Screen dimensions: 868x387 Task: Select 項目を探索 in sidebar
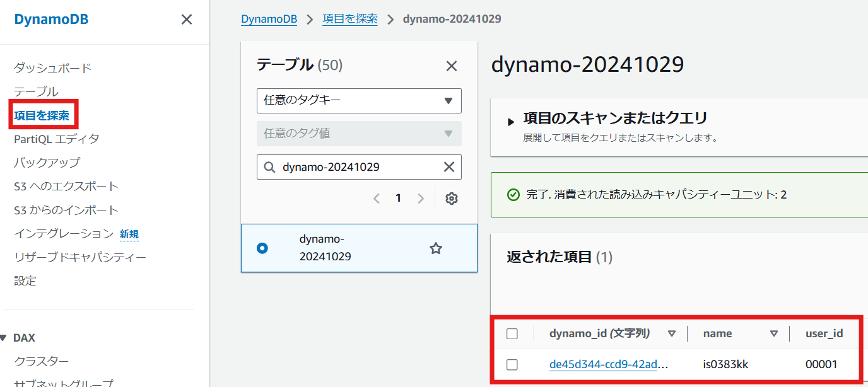(x=42, y=116)
